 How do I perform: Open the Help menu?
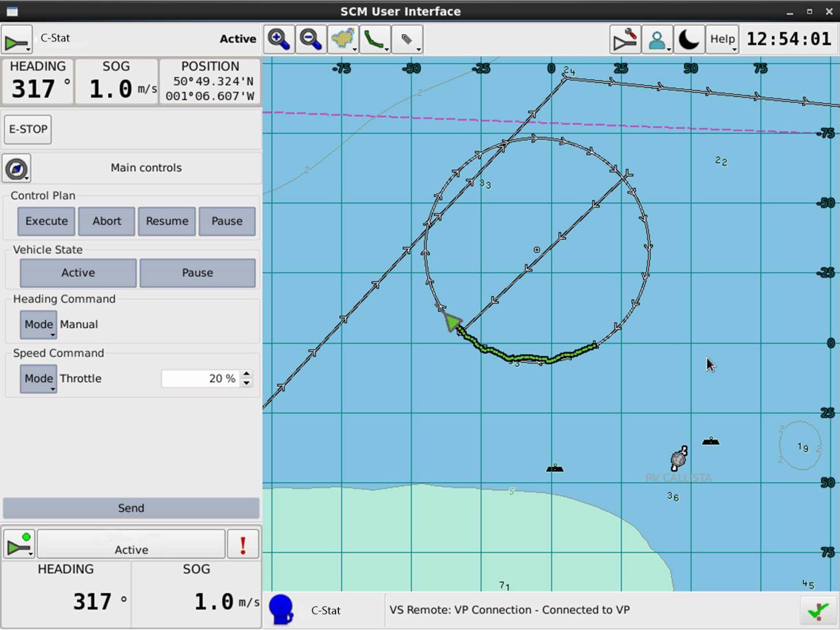pyautogui.click(x=722, y=39)
